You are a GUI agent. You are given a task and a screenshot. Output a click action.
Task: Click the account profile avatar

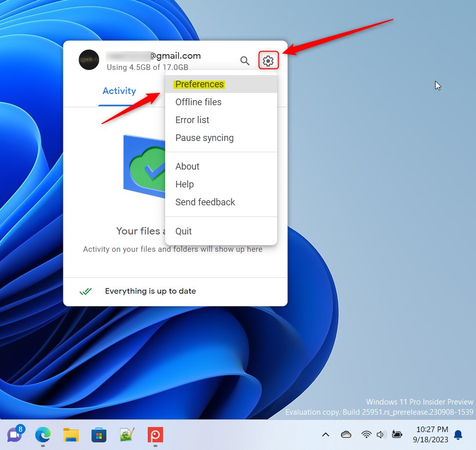89,60
